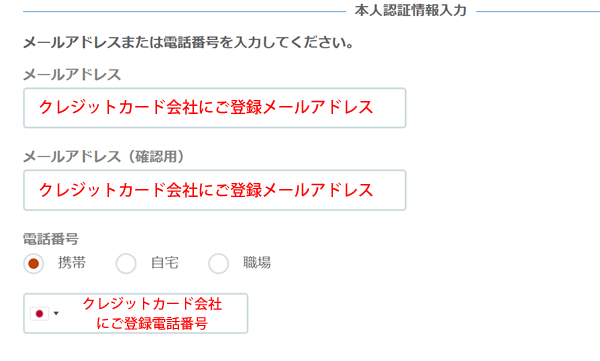600x361 pixels.
Task: Click red text inside confirmation email field
Action: click(206, 190)
